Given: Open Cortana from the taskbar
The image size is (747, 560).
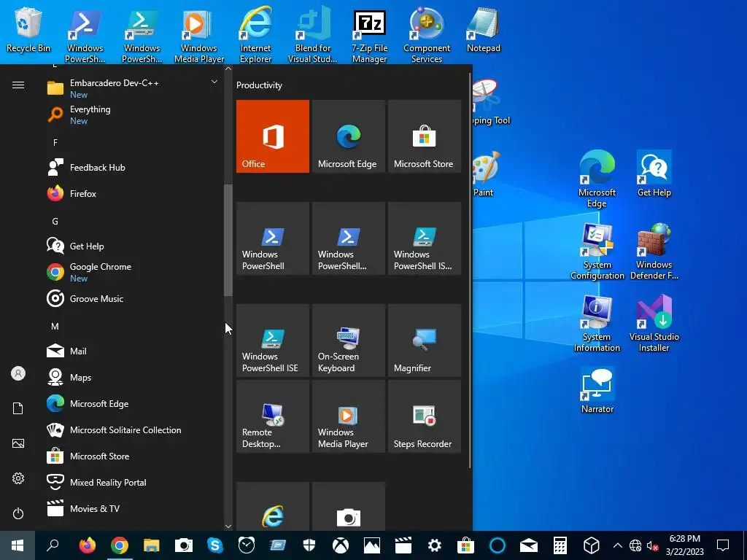Looking at the screenshot, I should (x=498, y=545).
